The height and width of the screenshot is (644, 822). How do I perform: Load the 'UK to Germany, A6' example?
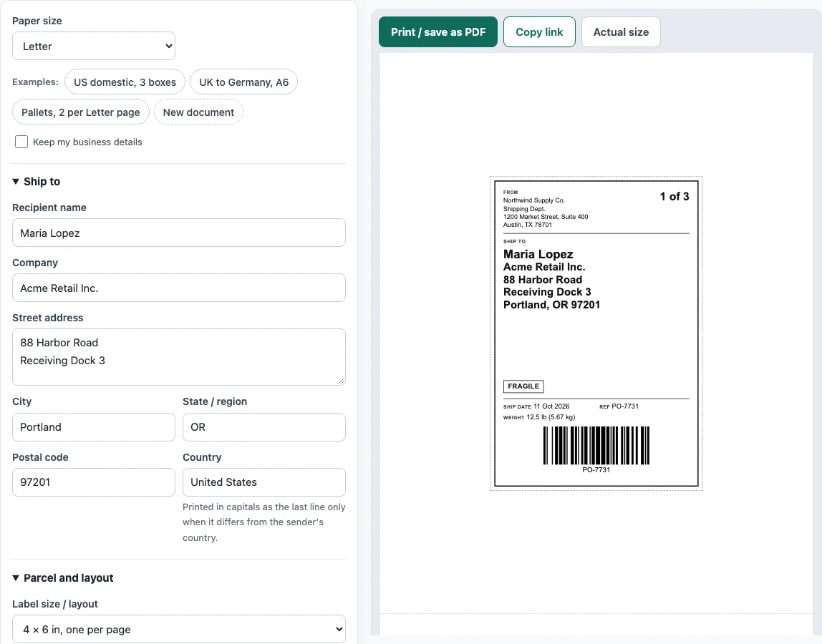tap(243, 82)
